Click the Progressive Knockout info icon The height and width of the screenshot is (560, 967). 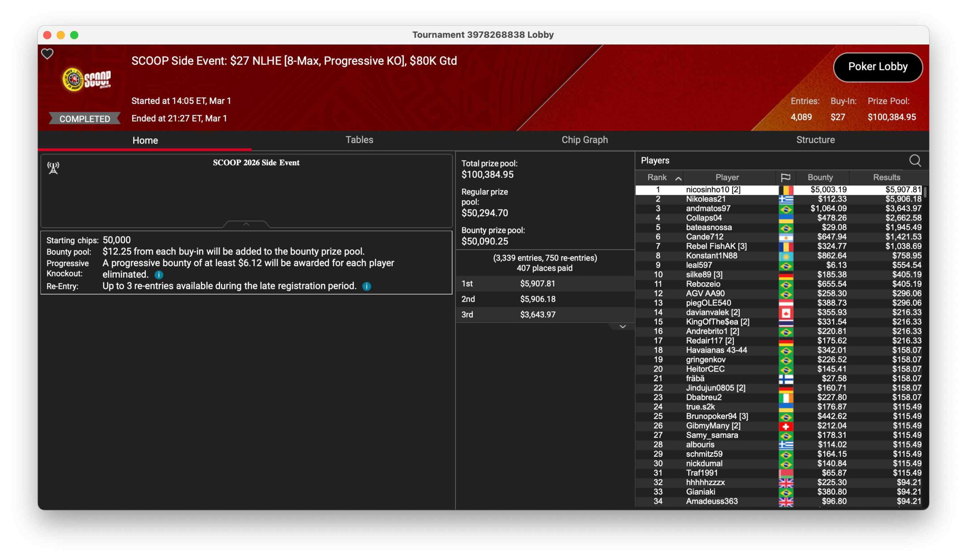coord(159,275)
